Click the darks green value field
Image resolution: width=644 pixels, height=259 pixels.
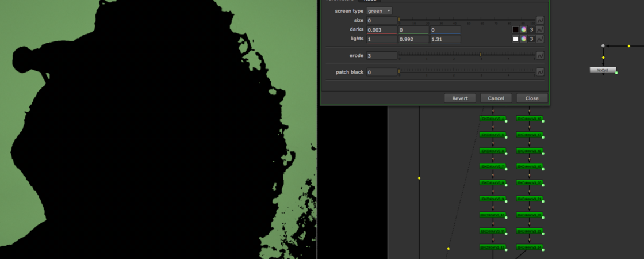point(413,30)
